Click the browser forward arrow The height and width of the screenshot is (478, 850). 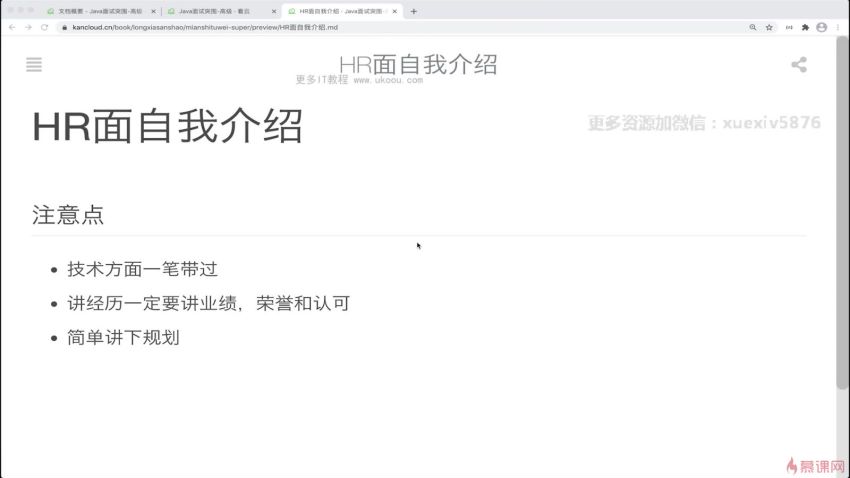coord(28,27)
